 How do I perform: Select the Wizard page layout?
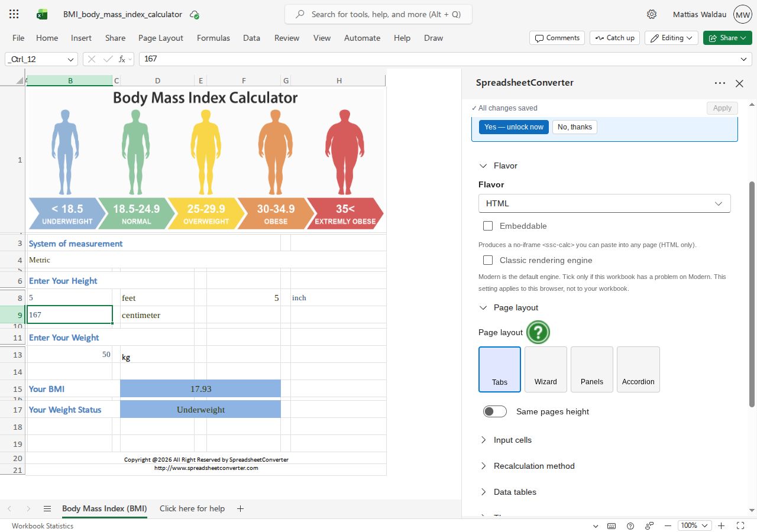coord(546,369)
